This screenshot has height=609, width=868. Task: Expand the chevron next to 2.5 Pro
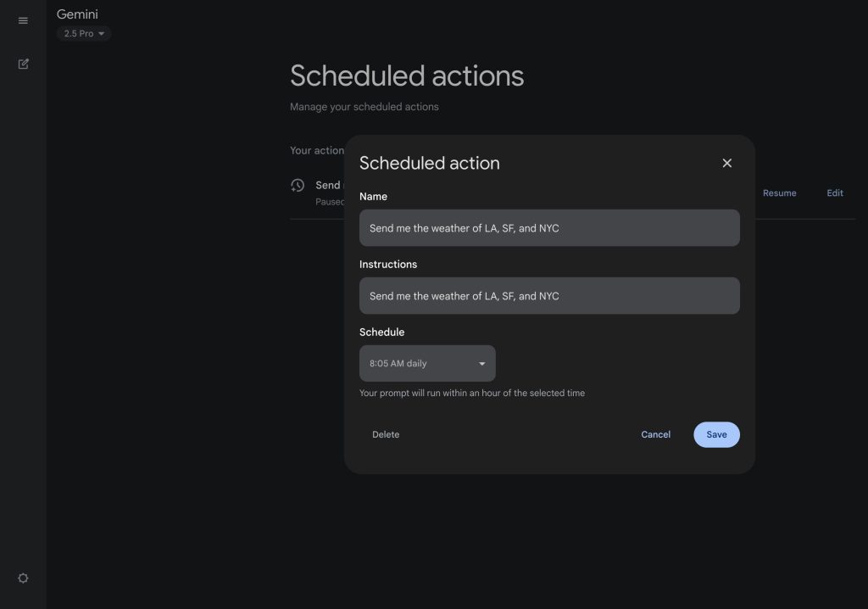102,33
